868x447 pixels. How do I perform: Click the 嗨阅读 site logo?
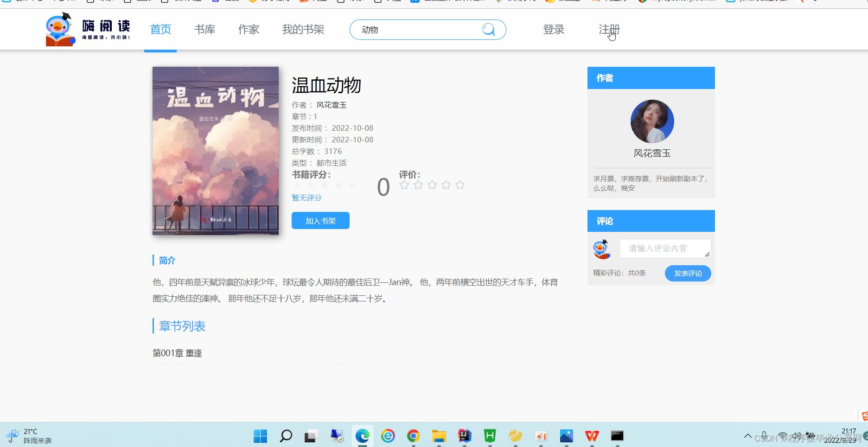[88, 29]
